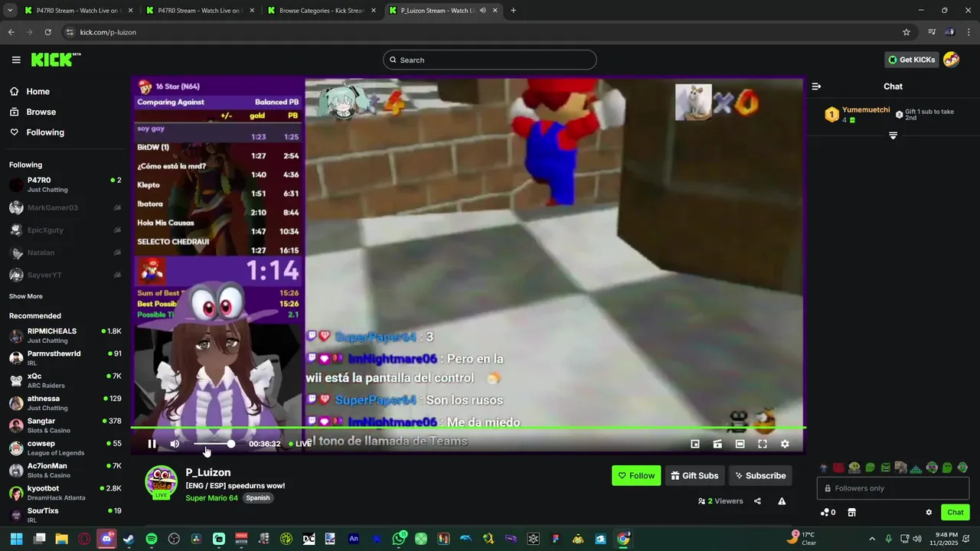This screenshot has width=980, height=551.
Task: Open Yumemuetchi's leaderboard entry
Action: [x=857, y=115]
